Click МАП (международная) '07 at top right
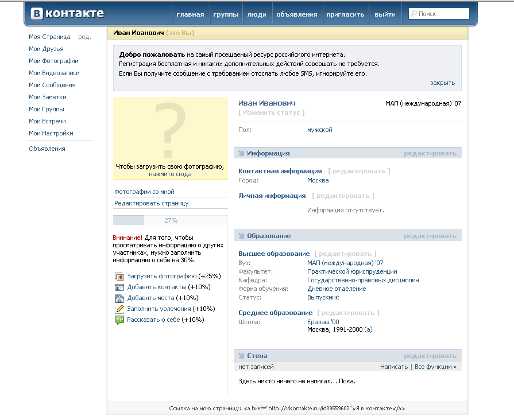This screenshot has height=420, width=514. [423, 103]
